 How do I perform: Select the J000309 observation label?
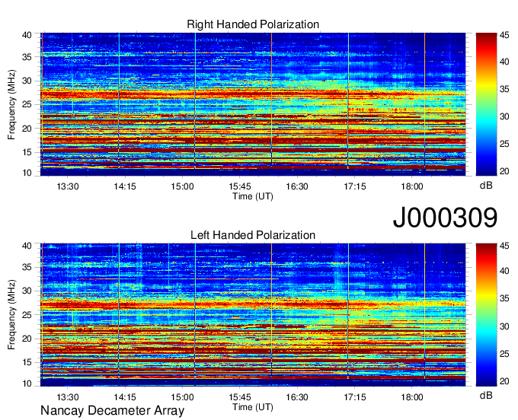tap(445, 218)
